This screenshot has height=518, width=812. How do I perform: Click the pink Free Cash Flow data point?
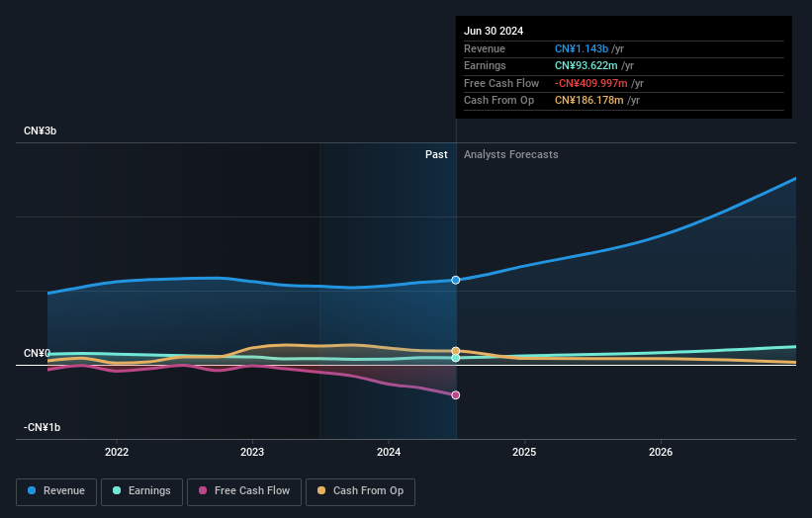pos(456,395)
